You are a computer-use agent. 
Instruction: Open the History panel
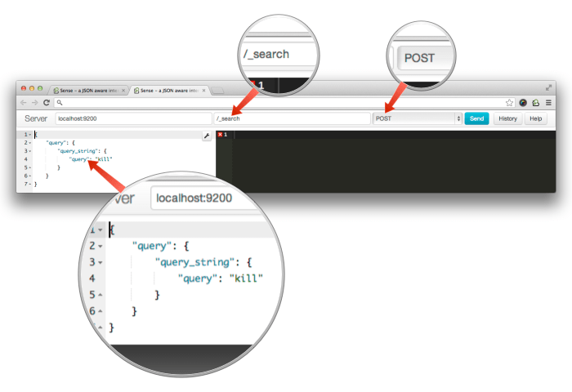(507, 118)
